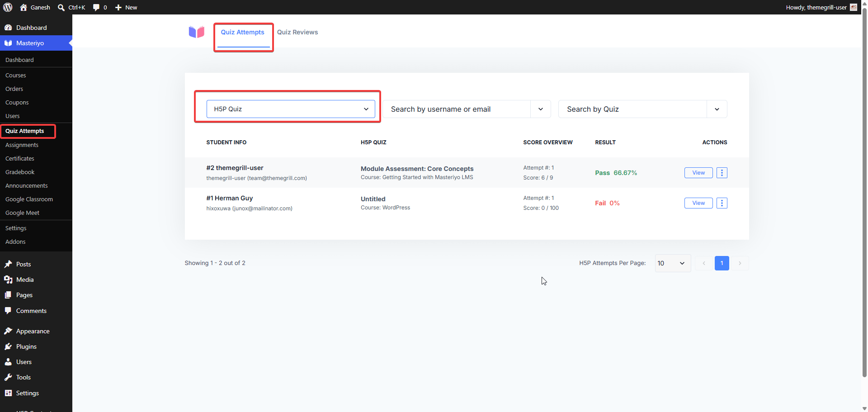This screenshot has height=412, width=868.
Task: Select page 1 in pagination
Action: click(722, 263)
